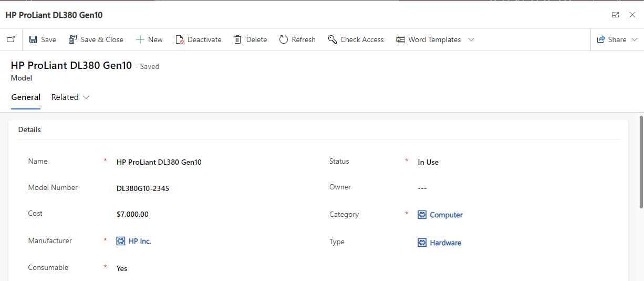This screenshot has width=644, height=281.
Task: Click the Save floppy disk icon
Action: pos(33,39)
